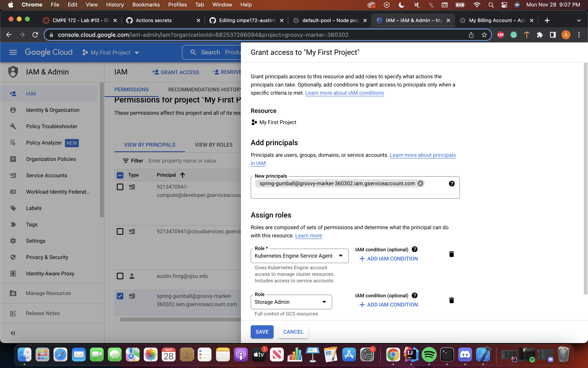This screenshot has height=368, width=588.
Task: Select View by Principals tab
Action: (150, 145)
